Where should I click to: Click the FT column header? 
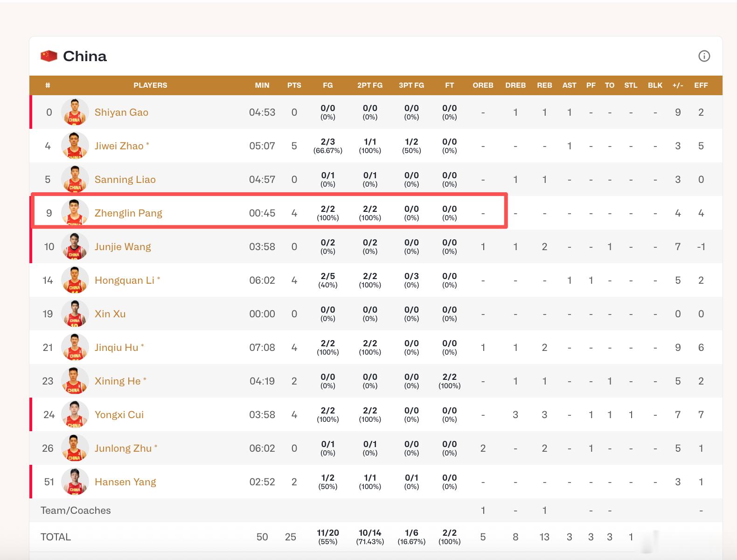pyautogui.click(x=449, y=85)
